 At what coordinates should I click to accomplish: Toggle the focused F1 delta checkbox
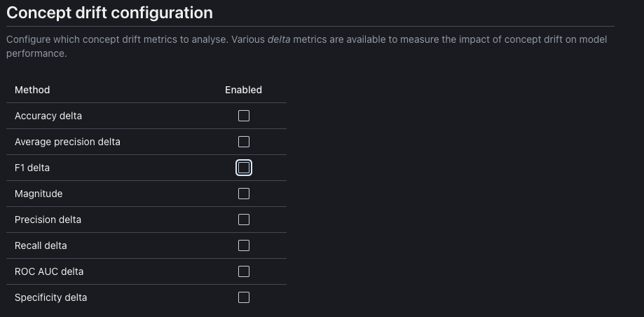(x=244, y=168)
